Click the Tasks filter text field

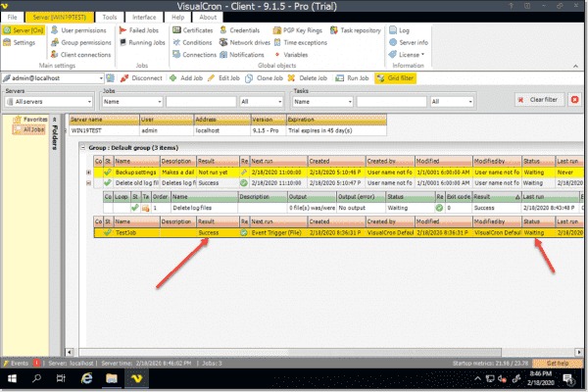pyautogui.click(x=392, y=102)
